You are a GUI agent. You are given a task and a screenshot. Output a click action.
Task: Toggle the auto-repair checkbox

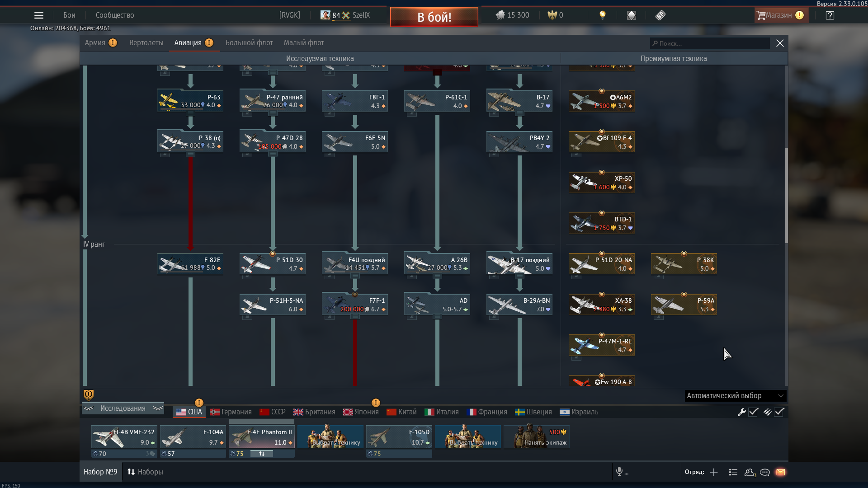coord(753,412)
